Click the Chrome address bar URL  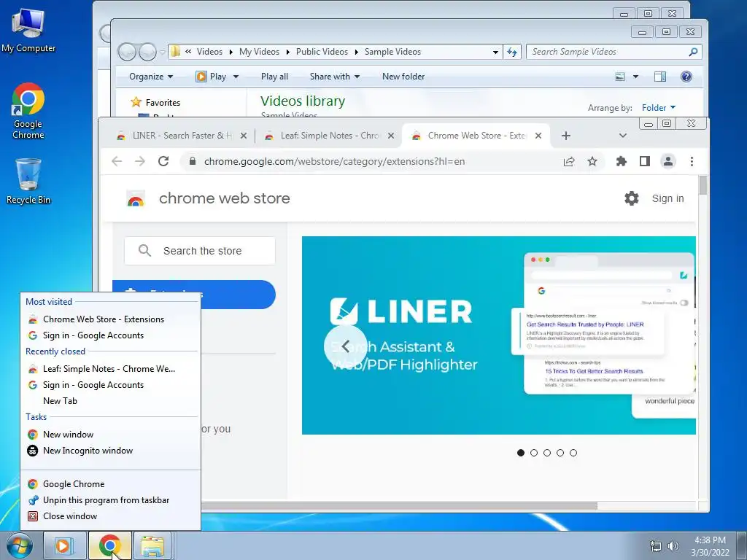(x=334, y=161)
